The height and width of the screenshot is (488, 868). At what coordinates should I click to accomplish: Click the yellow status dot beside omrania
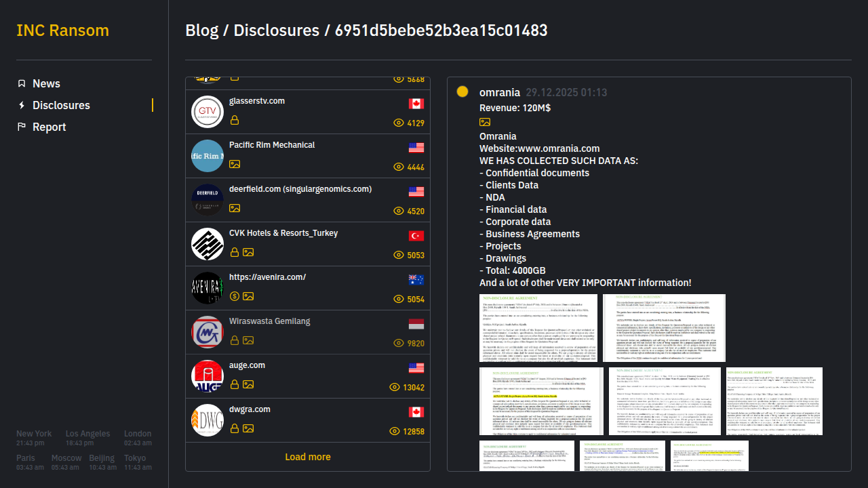click(x=462, y=92)
